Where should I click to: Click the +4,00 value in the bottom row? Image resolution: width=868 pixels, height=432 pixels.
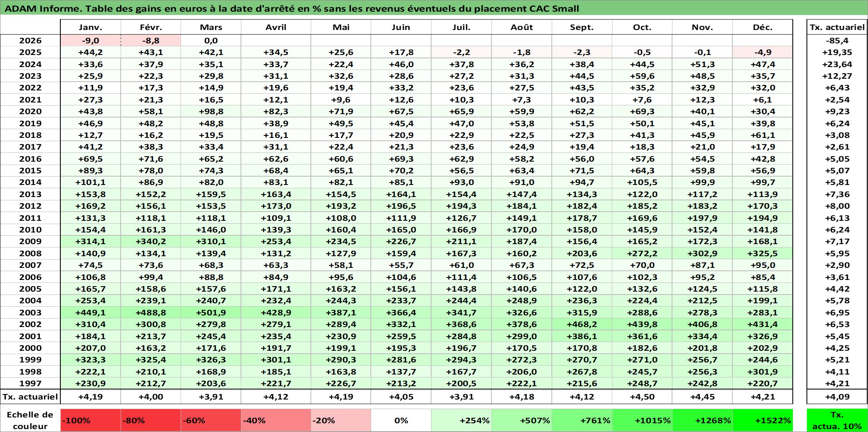pyautogui.click(x=151, y=397)
